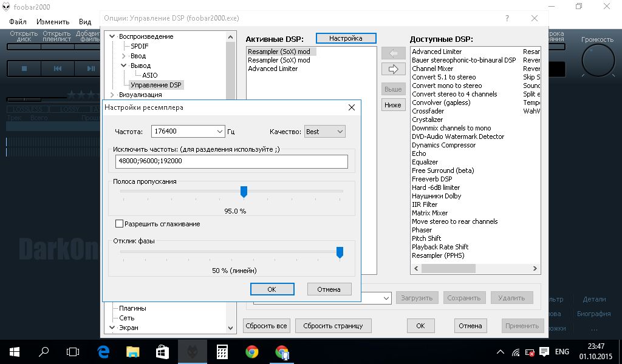Expand the Визуализация tree node
This screenshot has height=364, width=622.
[112, 95]
